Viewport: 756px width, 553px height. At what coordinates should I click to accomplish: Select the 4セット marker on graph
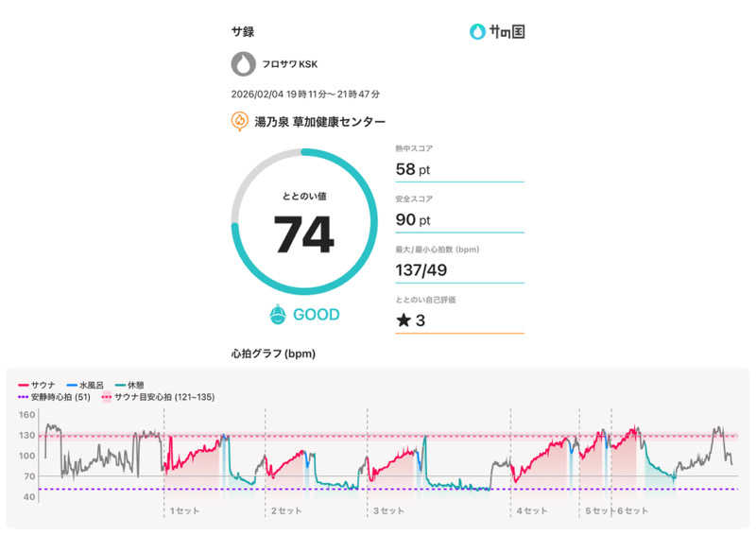(532, 510)
